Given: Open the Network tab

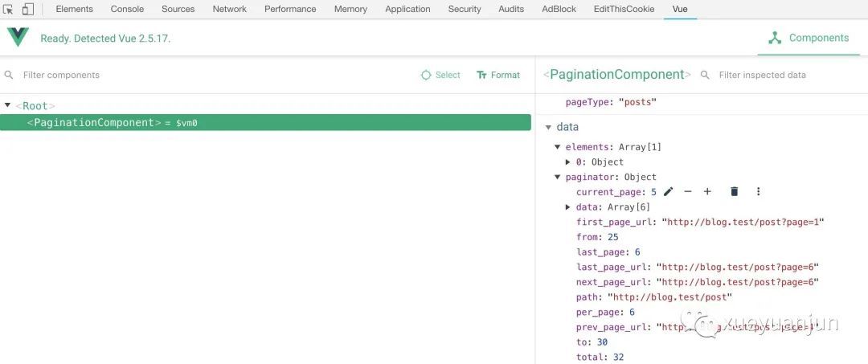Looking at the screenshot, I should (x=229, y=9).
